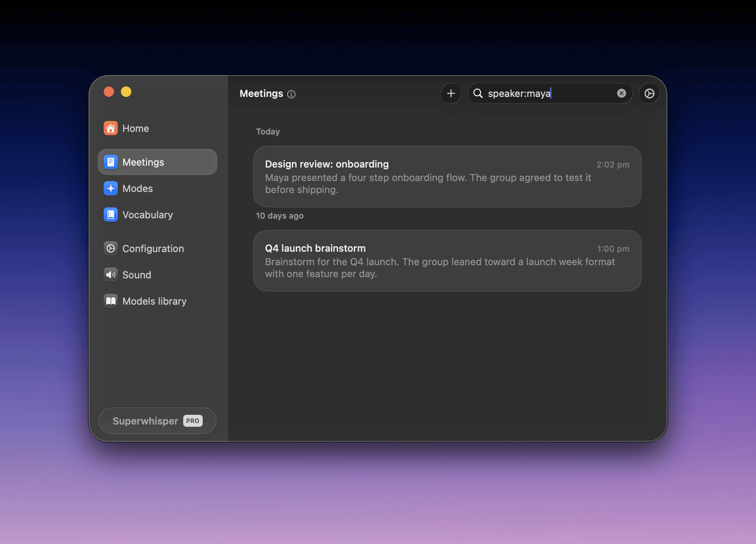Click the 1:00 pm timestamp
The width and height of the screenshot is (756, 544).
(613, 249)
